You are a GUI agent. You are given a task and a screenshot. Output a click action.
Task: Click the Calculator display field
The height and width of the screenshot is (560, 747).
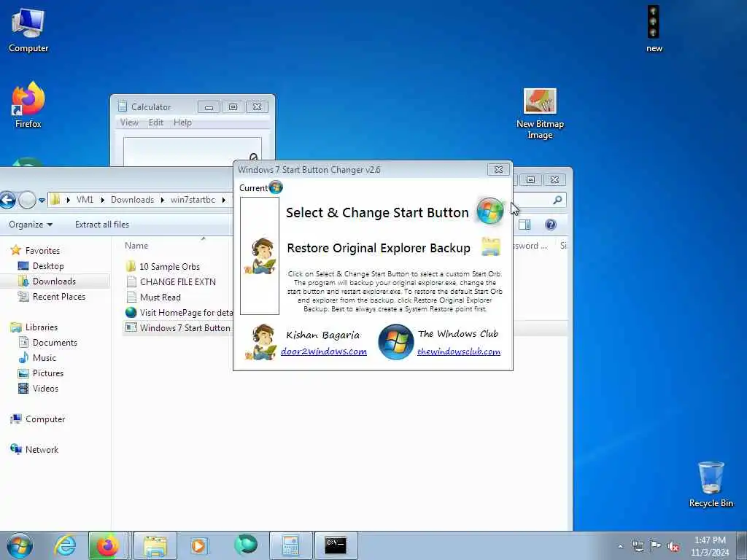pyautogui.click(x=193, y=152)
